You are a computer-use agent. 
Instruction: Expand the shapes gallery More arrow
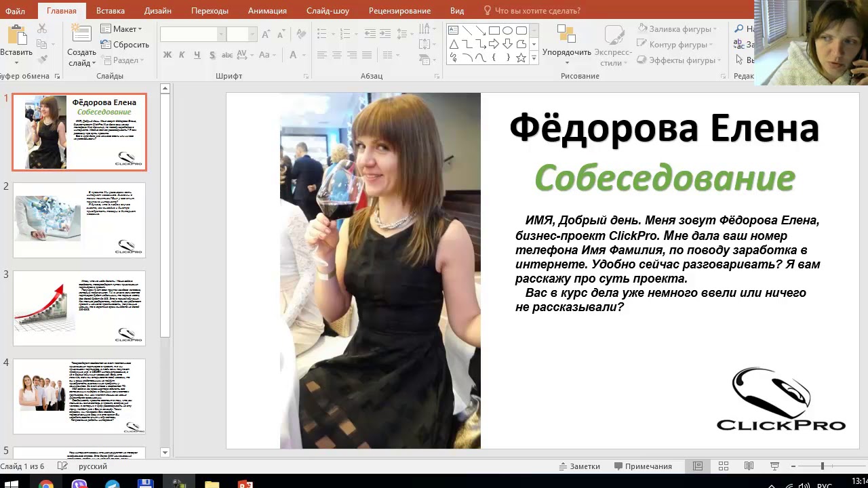[x=534, y=59]
